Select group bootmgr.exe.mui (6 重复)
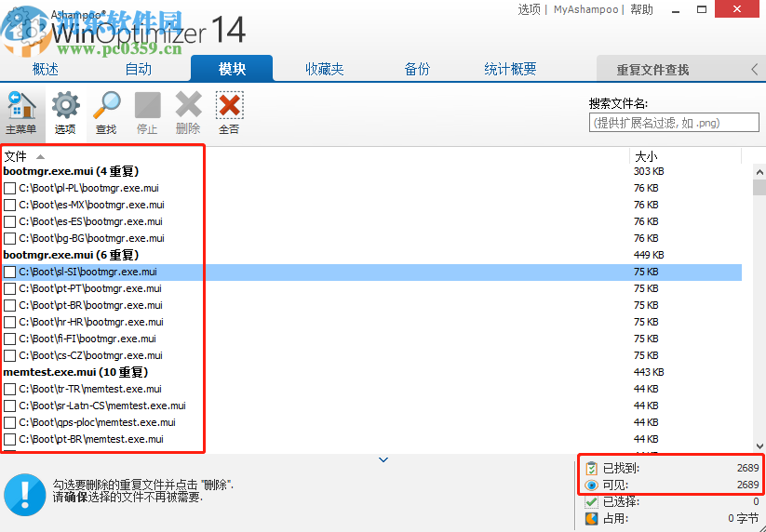The height and width of the screenshot is (532, 766). (72, 255)
